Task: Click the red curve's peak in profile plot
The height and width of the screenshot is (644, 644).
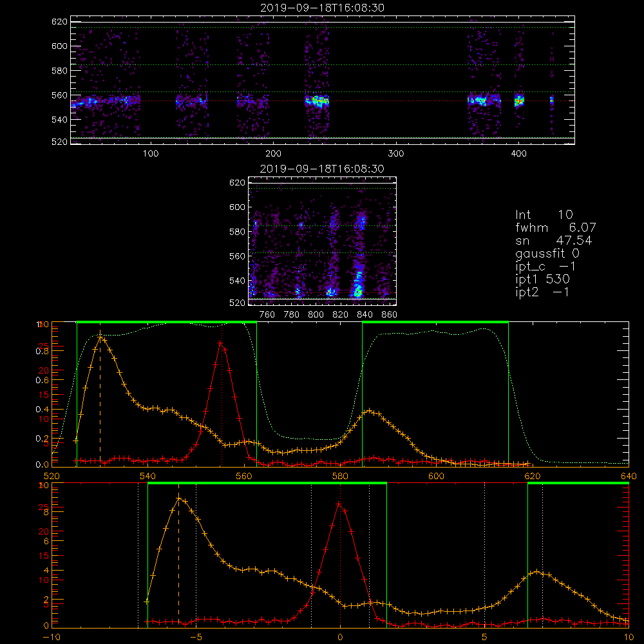Action: (220, 342)
